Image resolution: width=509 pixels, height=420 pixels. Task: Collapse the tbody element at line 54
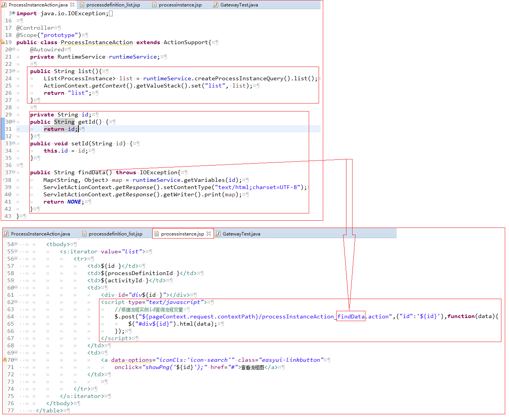(16, 244)
